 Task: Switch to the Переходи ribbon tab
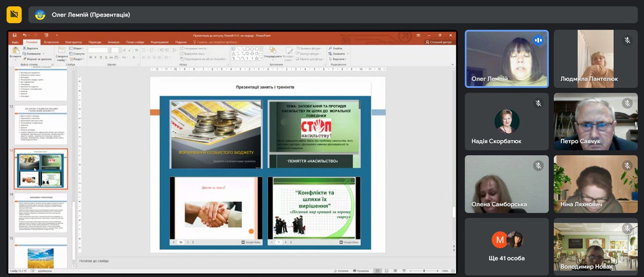tap(95, 42)
